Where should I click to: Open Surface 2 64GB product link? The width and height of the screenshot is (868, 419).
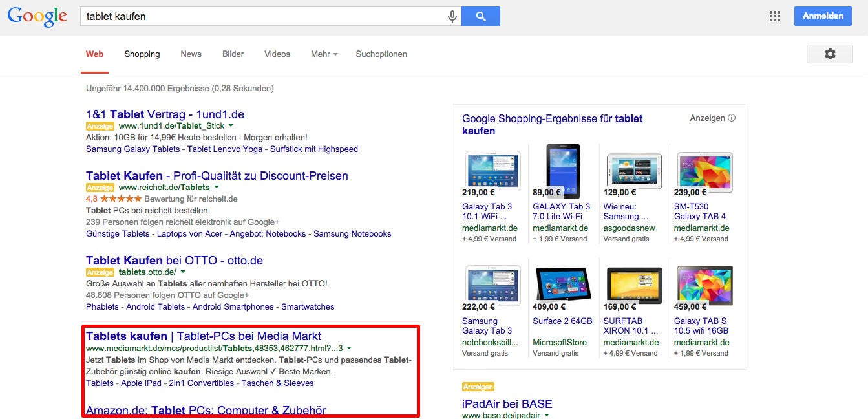(x=562, y=321)
